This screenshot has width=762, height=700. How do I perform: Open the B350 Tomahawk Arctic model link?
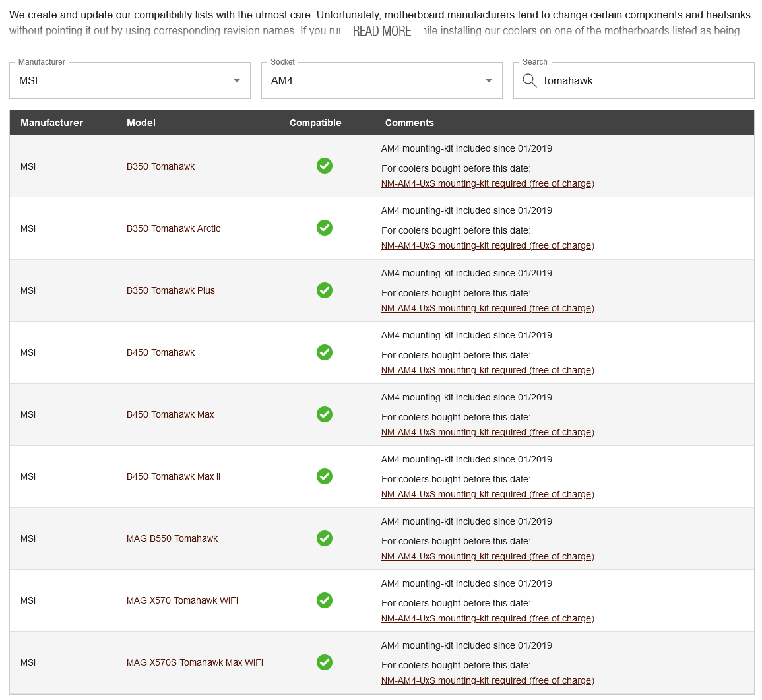174,228
